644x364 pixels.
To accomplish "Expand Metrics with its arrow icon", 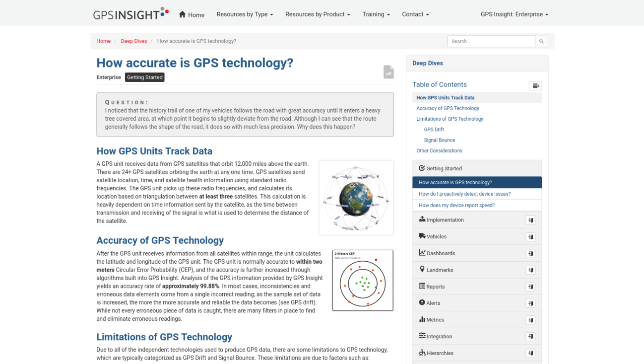I will [x=530, y=320].
